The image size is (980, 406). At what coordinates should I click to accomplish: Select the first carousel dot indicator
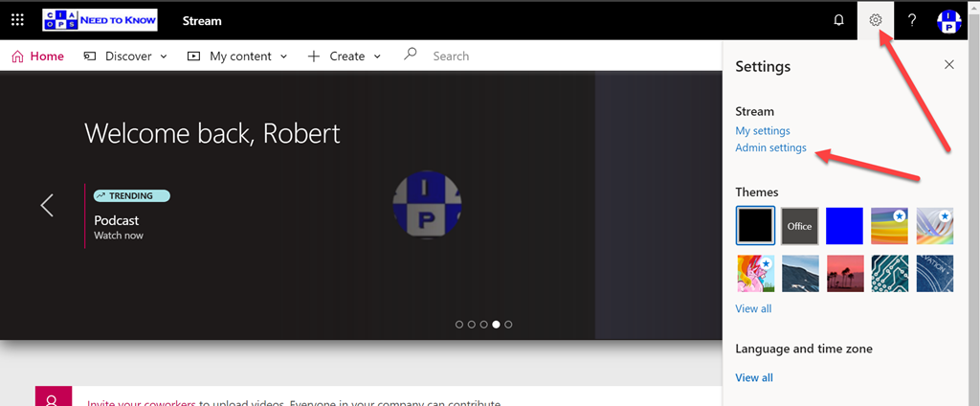point(459,325)
